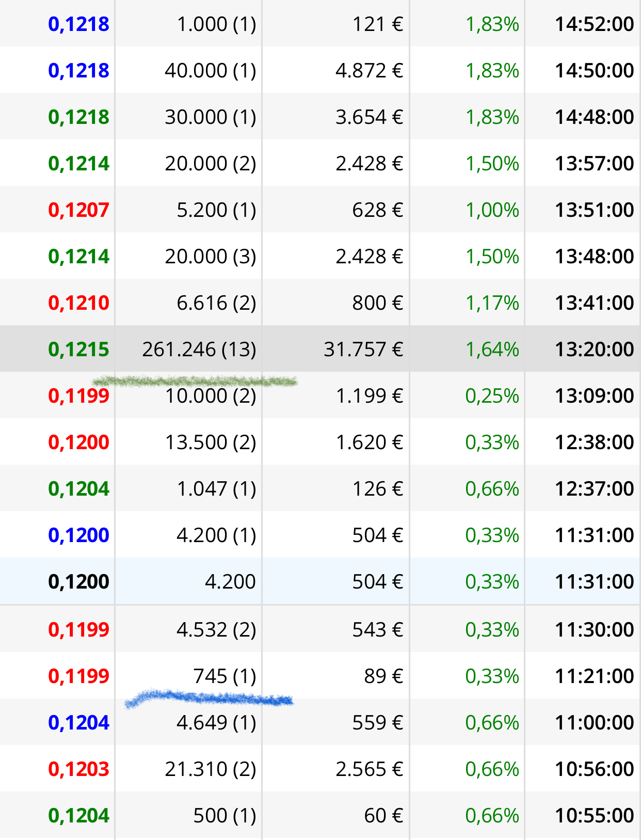Select the red price 0,1210
Image resolution: width=641 pixels, height=840 pixels.
(x=78, y=303)
